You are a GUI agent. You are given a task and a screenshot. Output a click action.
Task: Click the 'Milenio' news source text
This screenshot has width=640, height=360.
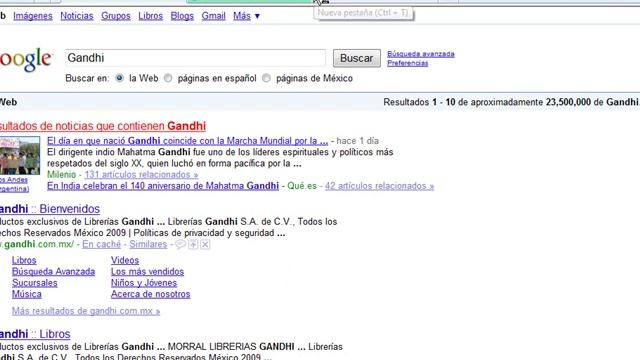click(62, 175)
